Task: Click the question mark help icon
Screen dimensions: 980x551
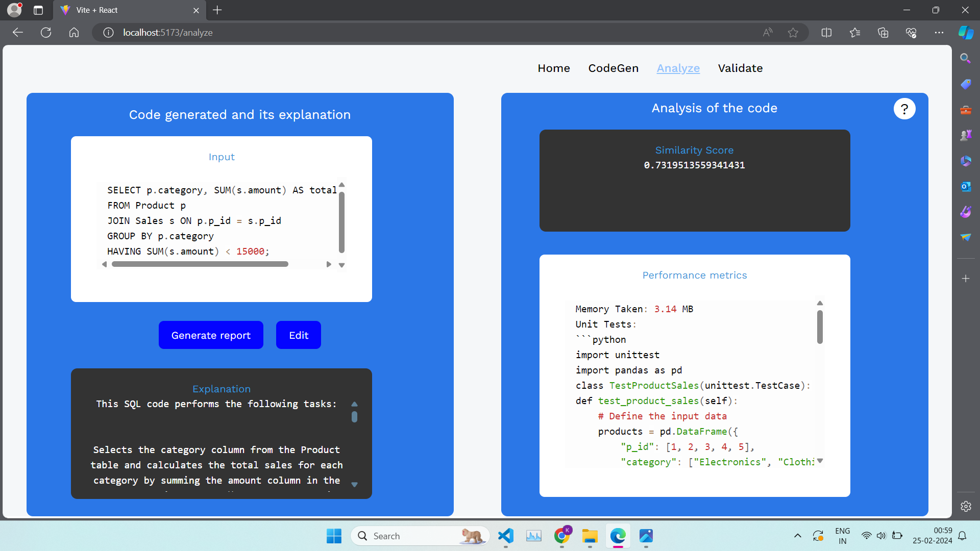Action: tap(904, 109)
